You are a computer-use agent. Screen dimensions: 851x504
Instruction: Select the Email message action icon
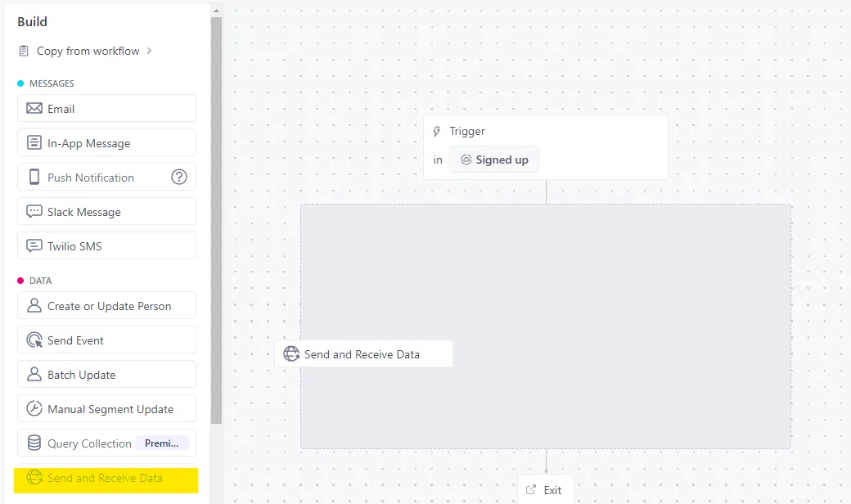pyautogui.click(x=33, y=107)
